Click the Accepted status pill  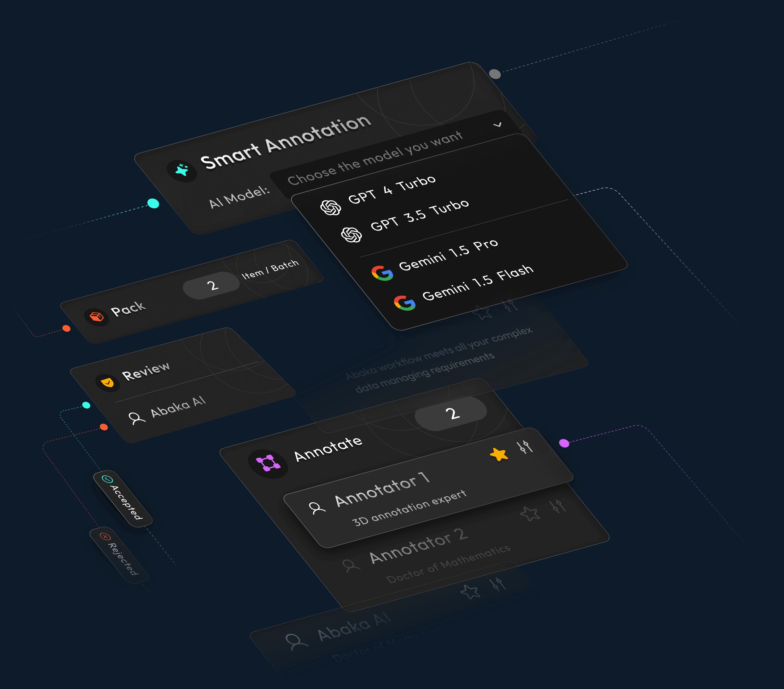[123, 498]
